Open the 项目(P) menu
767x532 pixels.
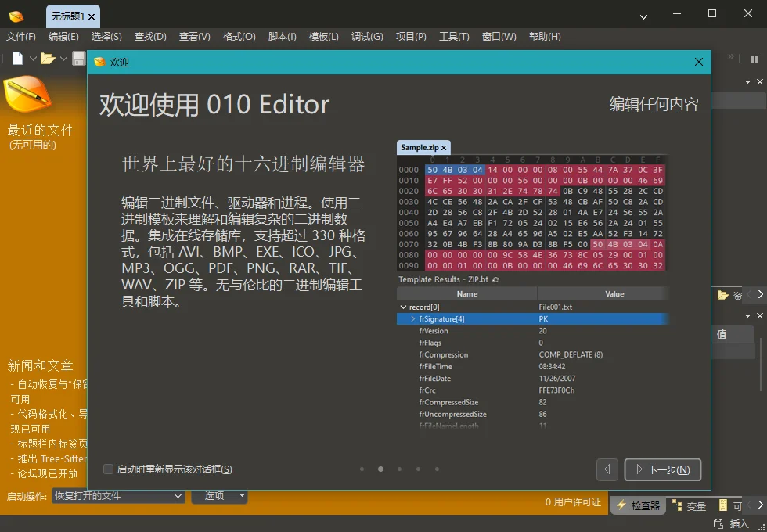tap(411, 37)
